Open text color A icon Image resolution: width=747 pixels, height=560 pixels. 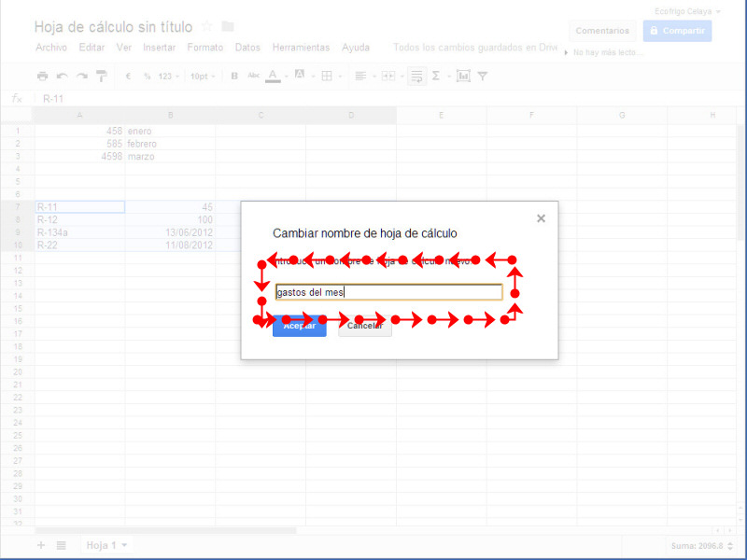coord(273,76)
